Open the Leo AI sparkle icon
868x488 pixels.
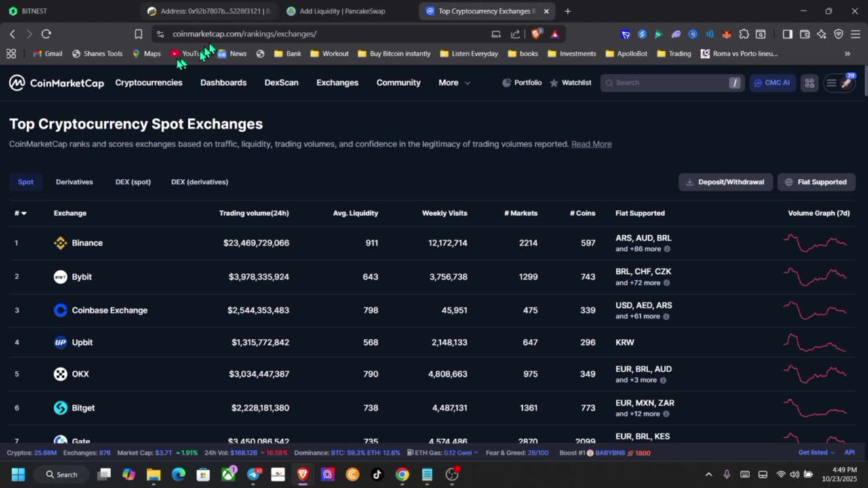(x=821, y=34)
